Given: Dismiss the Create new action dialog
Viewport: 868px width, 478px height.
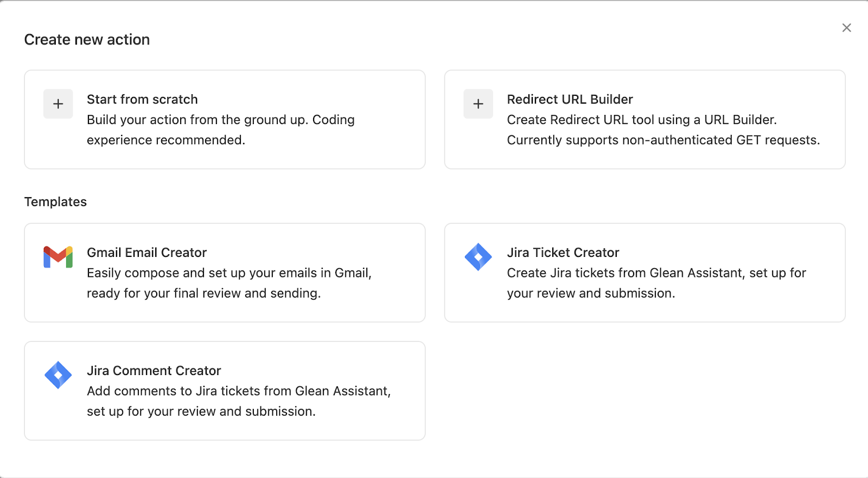Looking at the screenshot, I should click(x=846, y=27).
